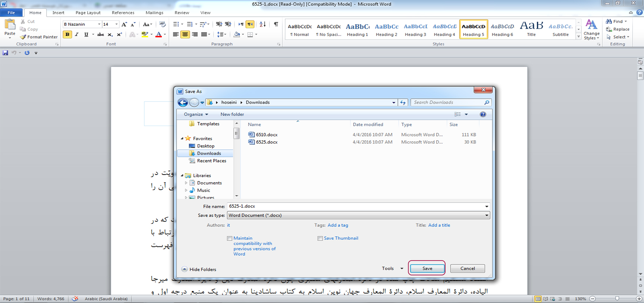Clear formatting icon in Font group

(163, 24)
